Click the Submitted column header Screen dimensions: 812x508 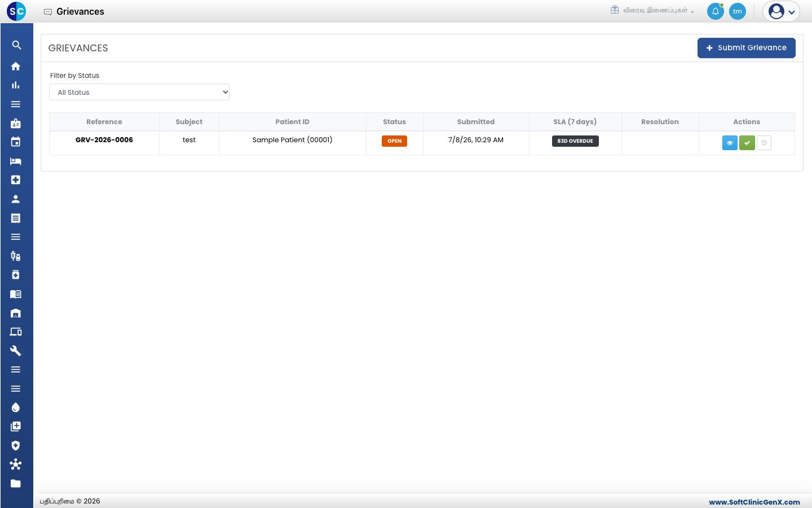coord(476,122)
